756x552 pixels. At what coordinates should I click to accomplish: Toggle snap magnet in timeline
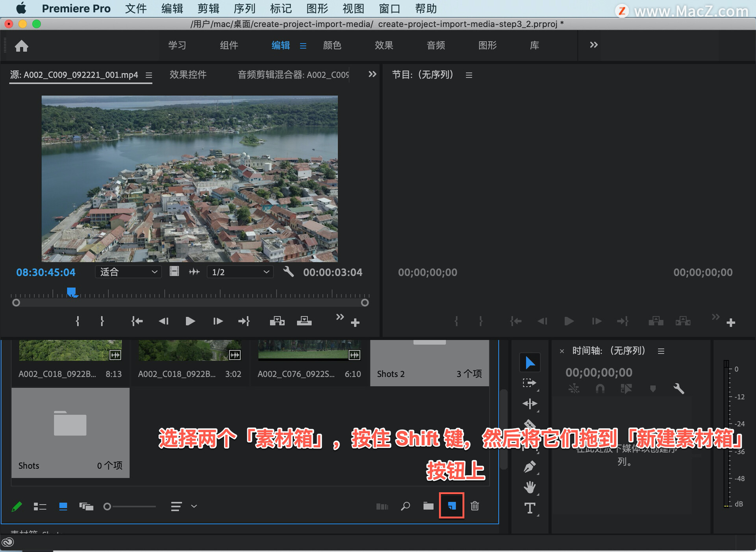point(600,389)
